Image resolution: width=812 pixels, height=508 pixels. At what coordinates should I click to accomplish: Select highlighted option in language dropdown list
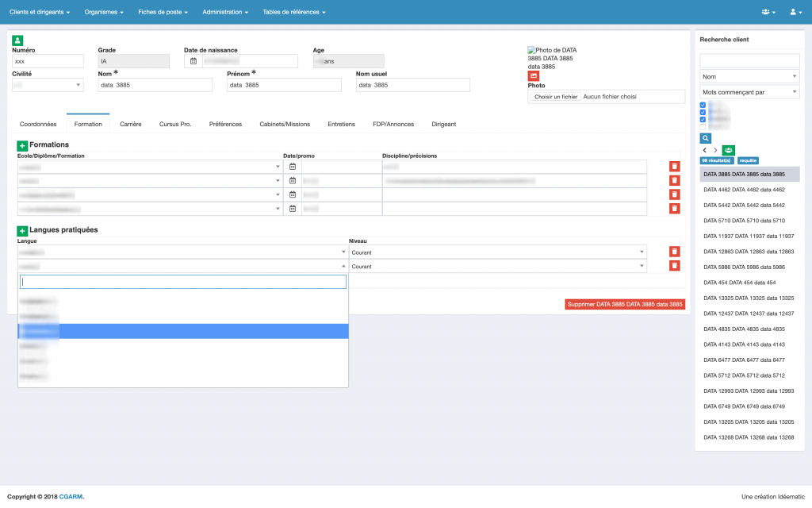tap(183, 331)
